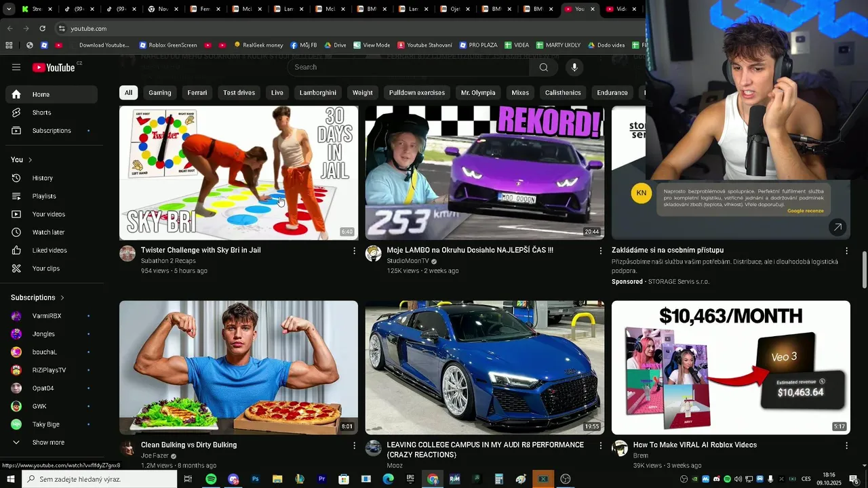Open options menu for Moje LAMBO video
Image resolution: width=868 pixels, height=488 pixels.
[x=600, y=251]
